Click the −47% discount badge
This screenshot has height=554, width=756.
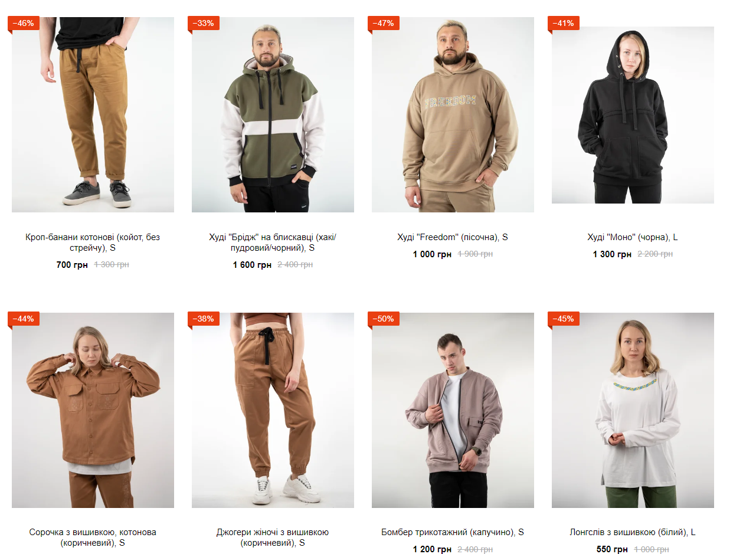pos(384,23)
